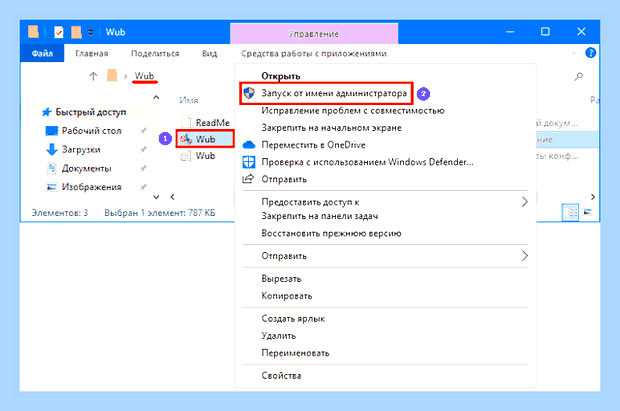Choose Закрепить на начальном экране
Image resolution: width=620 pixels, height=411 pixels.
click(386, 128)
